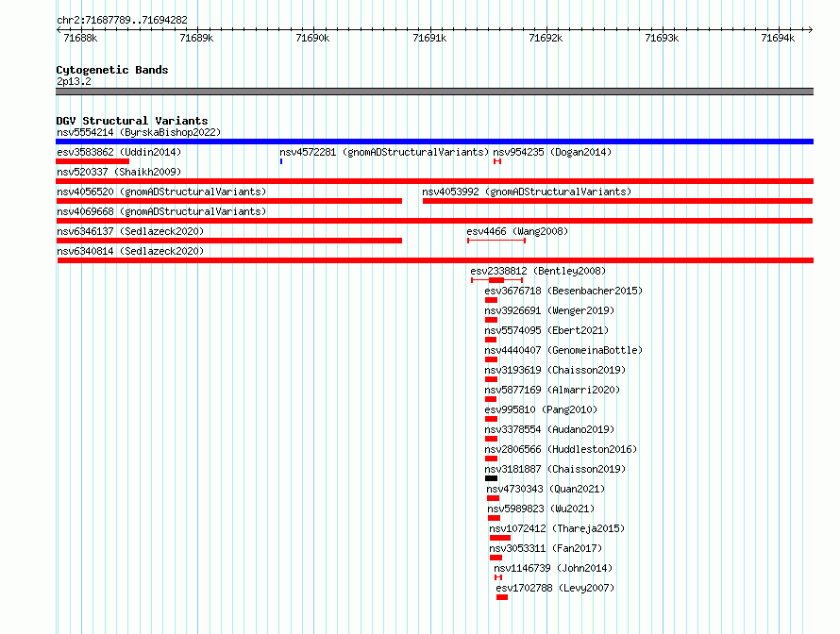Screen dimensions: 840x634
Task: Open nsv3926691 (Wenger2019) label
Action: point(549,310)
